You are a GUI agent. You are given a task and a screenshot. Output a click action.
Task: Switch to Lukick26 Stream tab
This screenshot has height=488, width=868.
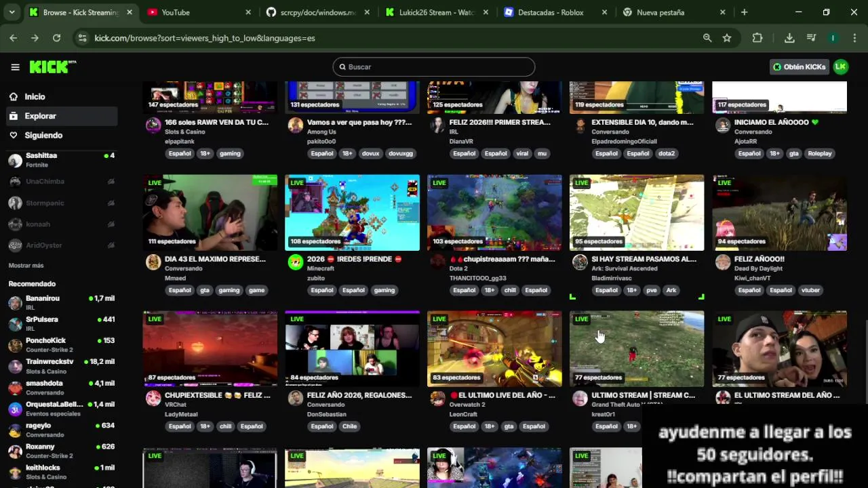coord(437,12)
